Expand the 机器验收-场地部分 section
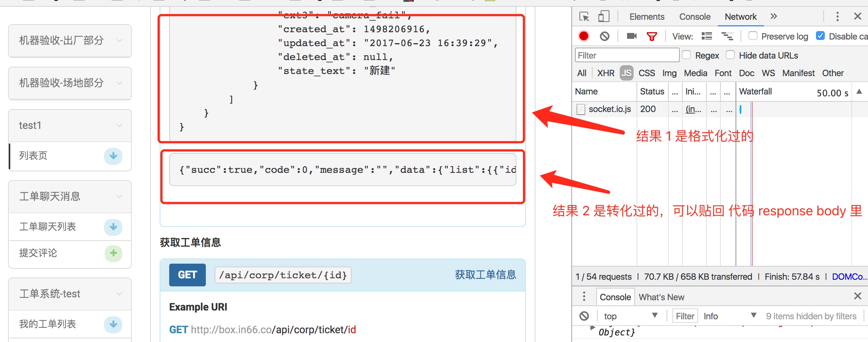The width and height of the screenshot is (868, 342). click(x=70, y=83)
